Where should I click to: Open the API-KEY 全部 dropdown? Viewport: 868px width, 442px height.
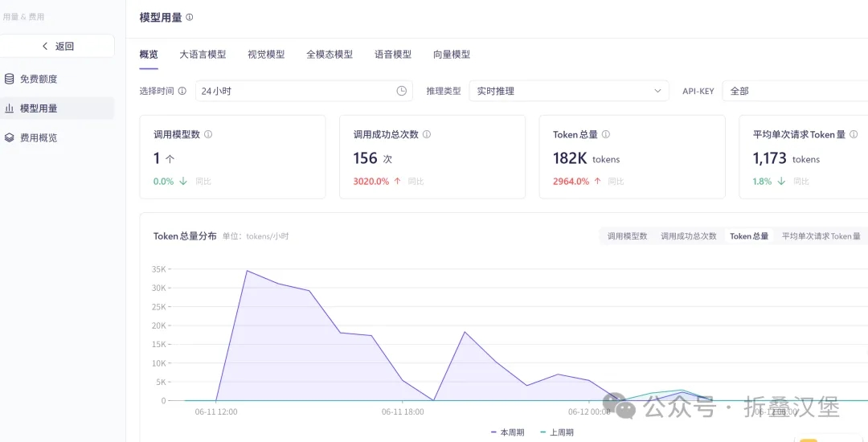pos(795,91)
